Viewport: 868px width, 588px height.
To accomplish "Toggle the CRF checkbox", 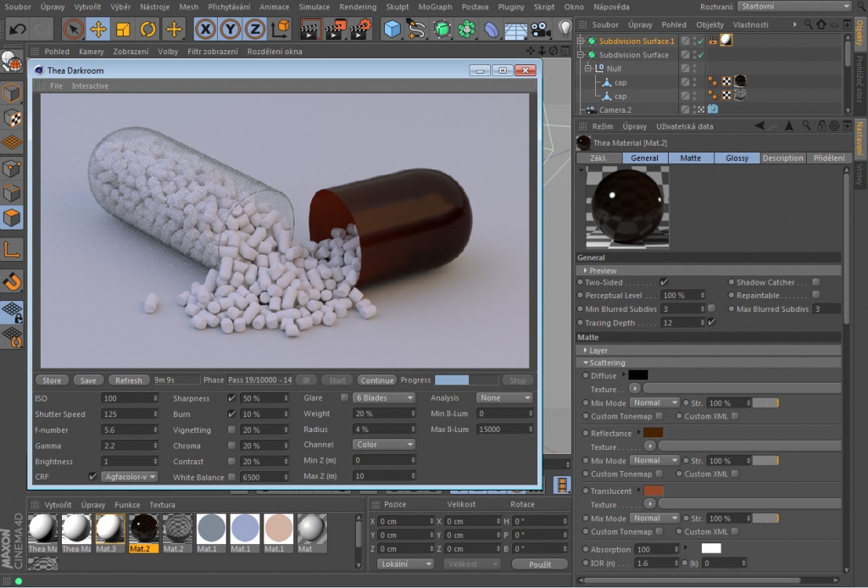I will [x=92, y=476].
